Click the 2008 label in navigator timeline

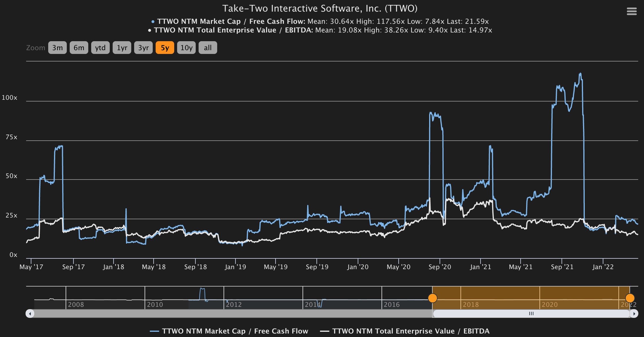tap(76, 305)
